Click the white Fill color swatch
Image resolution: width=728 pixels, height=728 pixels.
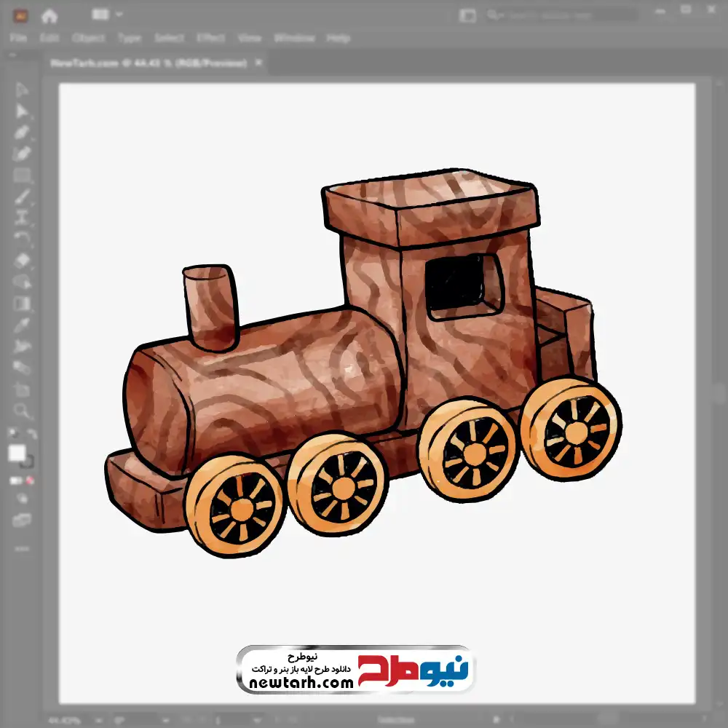(17, 454)
